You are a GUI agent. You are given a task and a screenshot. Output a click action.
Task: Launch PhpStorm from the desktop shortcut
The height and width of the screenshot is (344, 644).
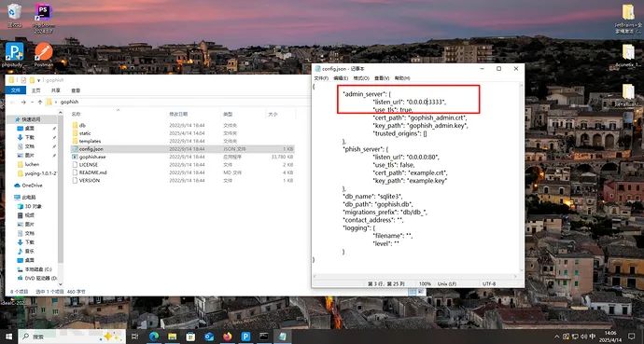43,18
